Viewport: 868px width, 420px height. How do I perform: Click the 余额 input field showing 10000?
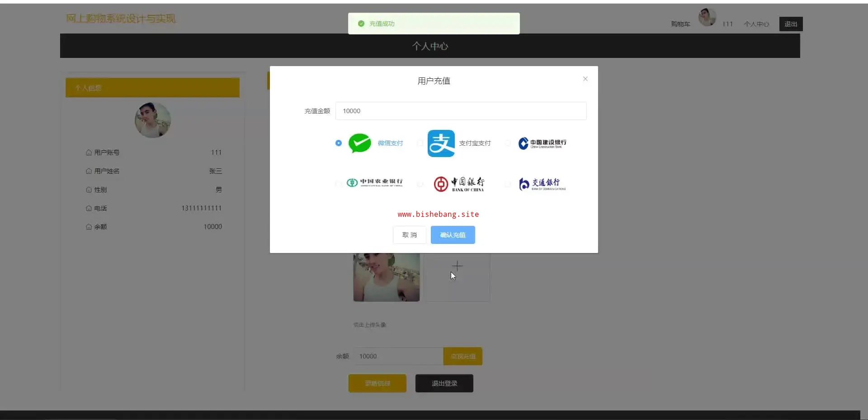click(398, 356)
